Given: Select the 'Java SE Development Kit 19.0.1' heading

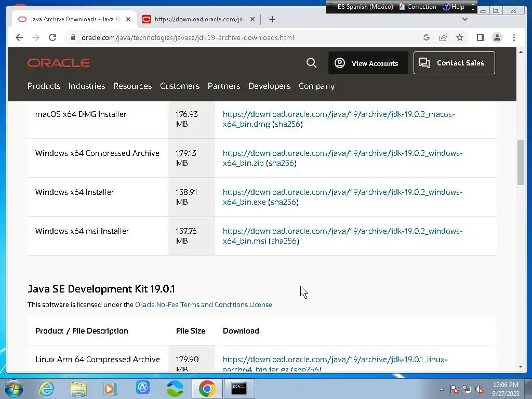Looking at the screenshot, I should 101,289.
